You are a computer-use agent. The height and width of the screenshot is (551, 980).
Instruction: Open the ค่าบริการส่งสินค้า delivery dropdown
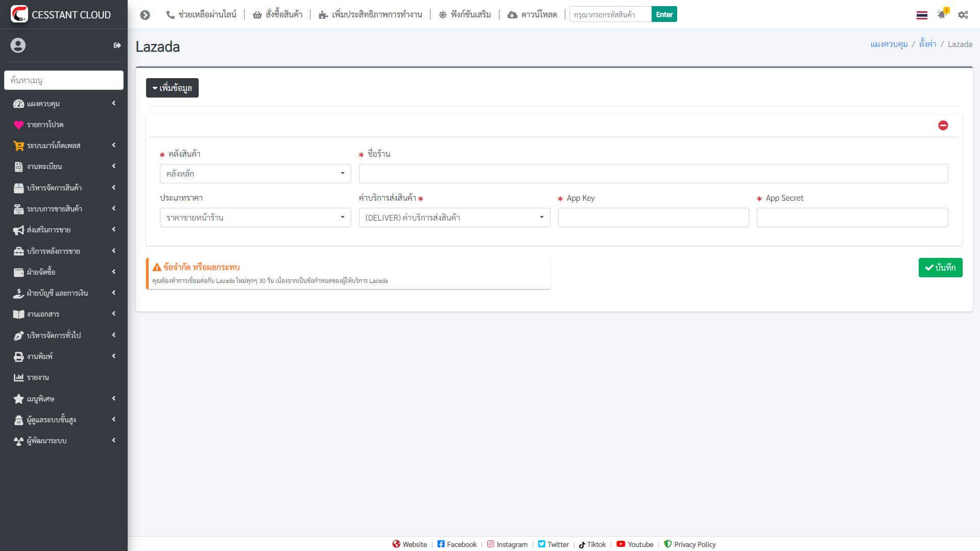point(455,218)
